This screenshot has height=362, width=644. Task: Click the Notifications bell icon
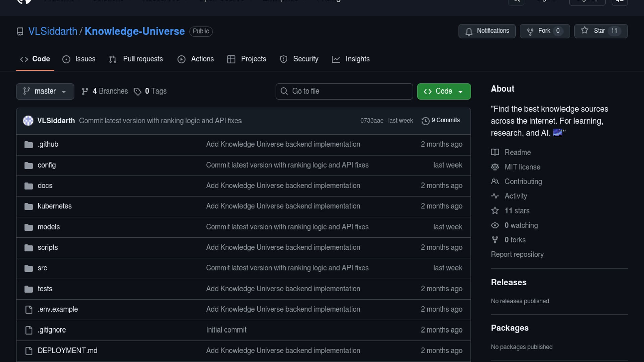point(469,32)
